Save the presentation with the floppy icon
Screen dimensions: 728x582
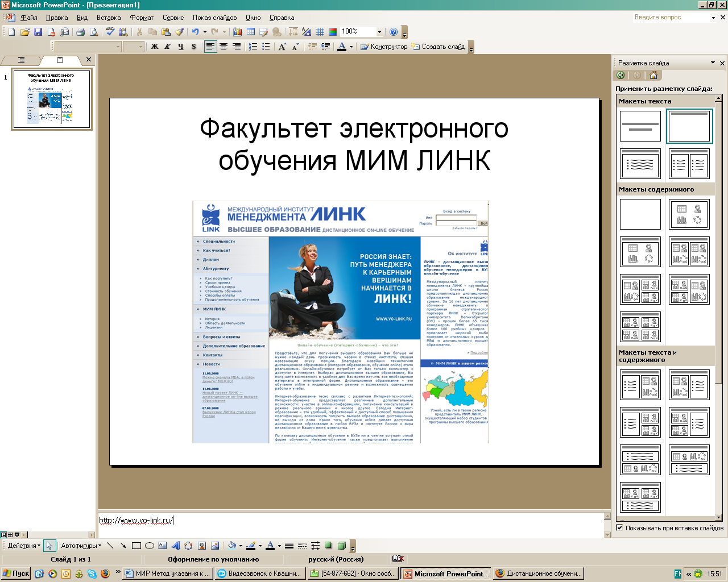(38, 32)
